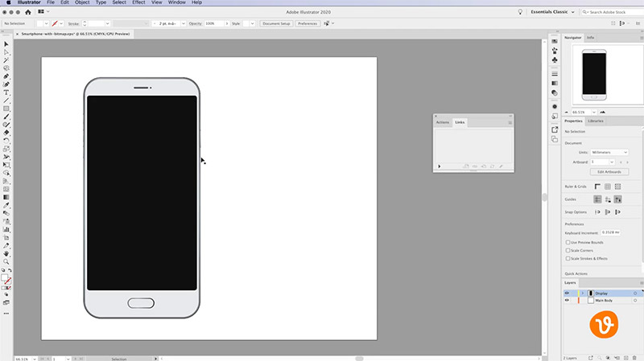Open the Window menu
Viewport: 644px width, 361px height.
pyautogui.click(x=176, y=2)
